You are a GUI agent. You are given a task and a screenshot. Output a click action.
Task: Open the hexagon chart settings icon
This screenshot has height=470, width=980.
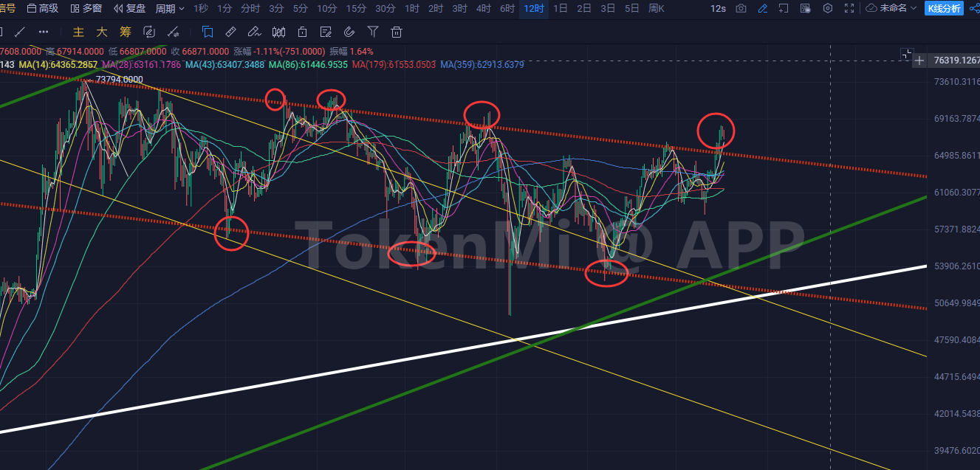[828, 9]
